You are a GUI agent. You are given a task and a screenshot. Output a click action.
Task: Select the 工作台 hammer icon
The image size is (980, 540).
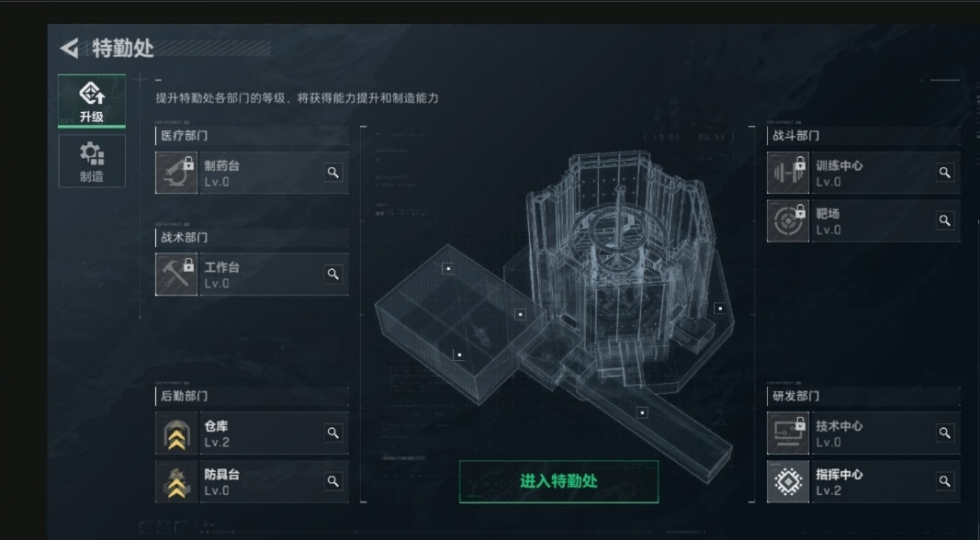[x=176, y=274]
